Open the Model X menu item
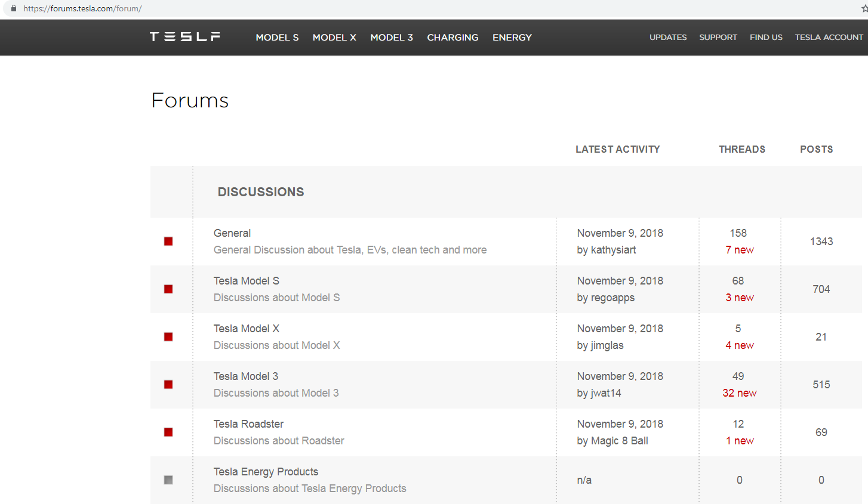This screenshot has height=504, width=868. tap(334, 37)
